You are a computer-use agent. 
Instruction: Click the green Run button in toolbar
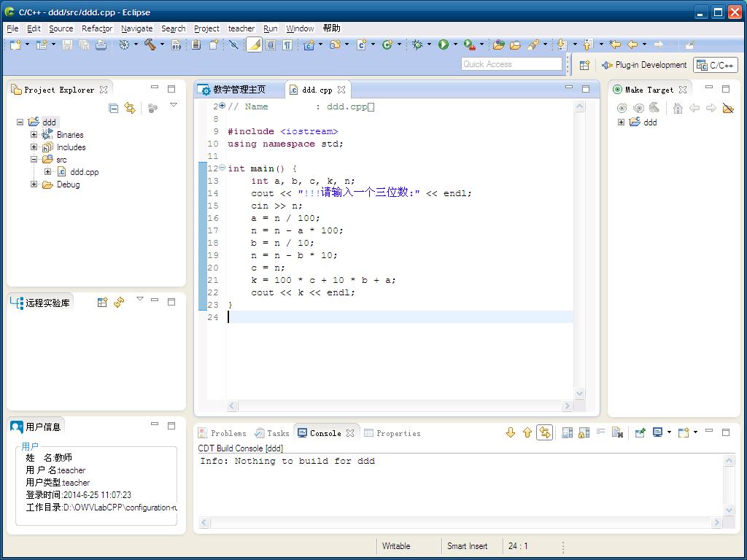coord(443,44)
